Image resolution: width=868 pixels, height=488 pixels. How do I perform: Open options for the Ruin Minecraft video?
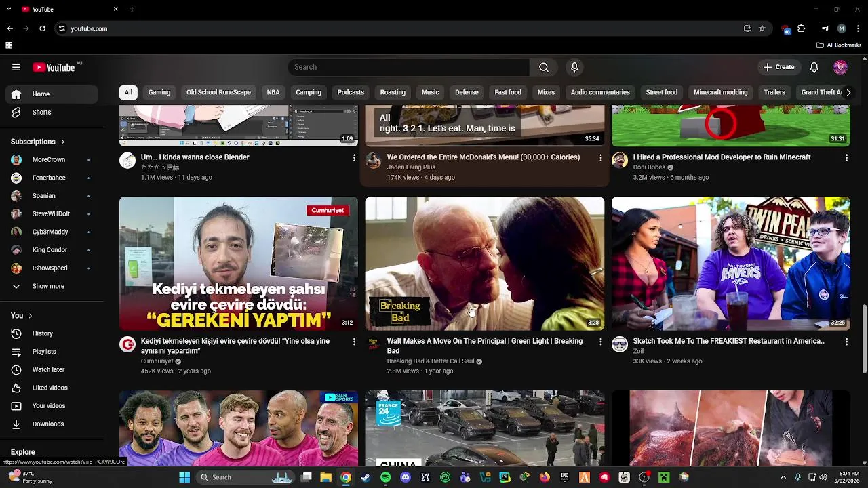(846, 157)
